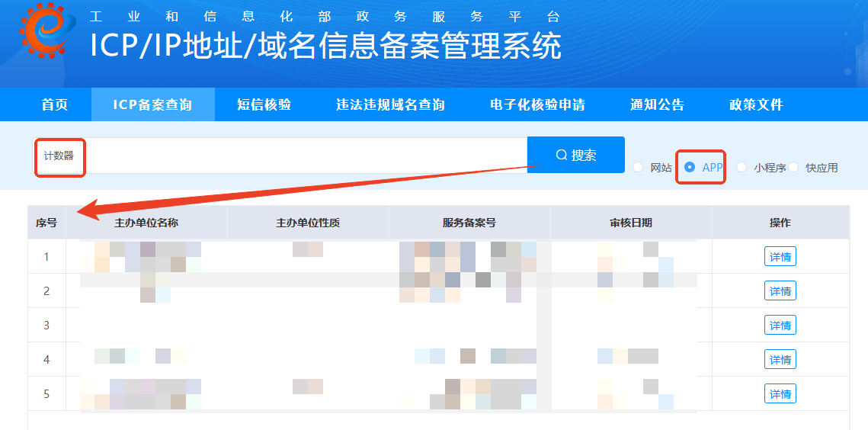Click the 工业和信息化部政务服务平台 heading
The image size is (868, 430).
325,16
